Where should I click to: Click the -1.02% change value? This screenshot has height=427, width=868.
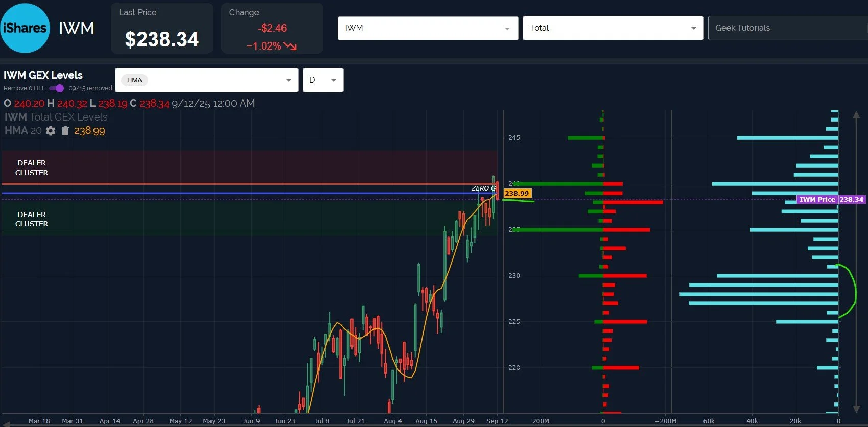click(x=264, y=46)
